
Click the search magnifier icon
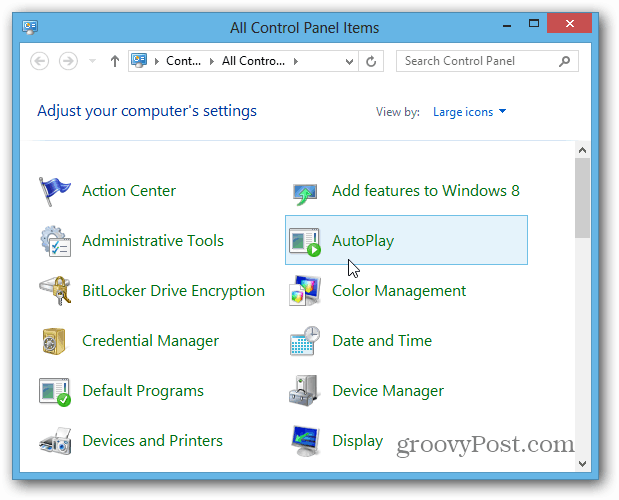[x=565, y=61]
